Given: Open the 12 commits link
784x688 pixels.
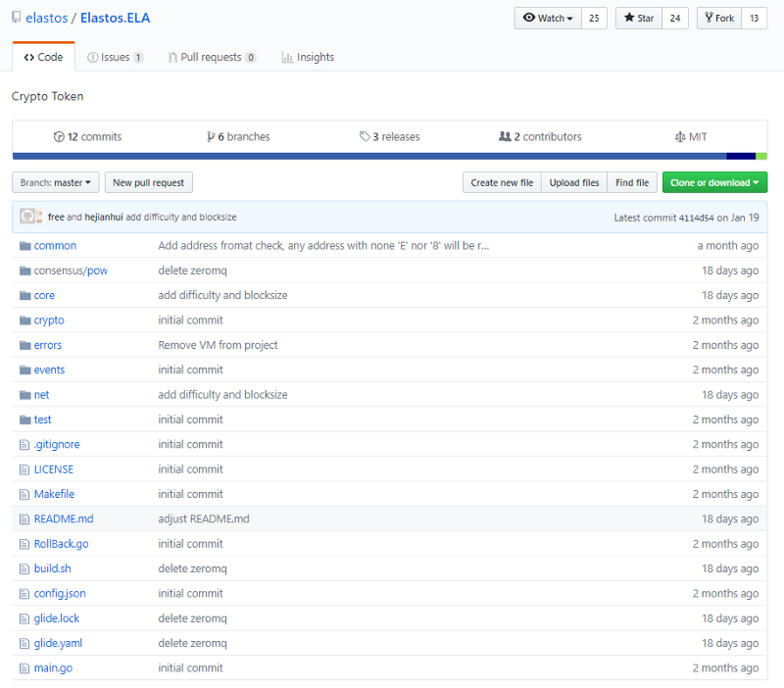Looking at the screenshot, I should (87, 136).
